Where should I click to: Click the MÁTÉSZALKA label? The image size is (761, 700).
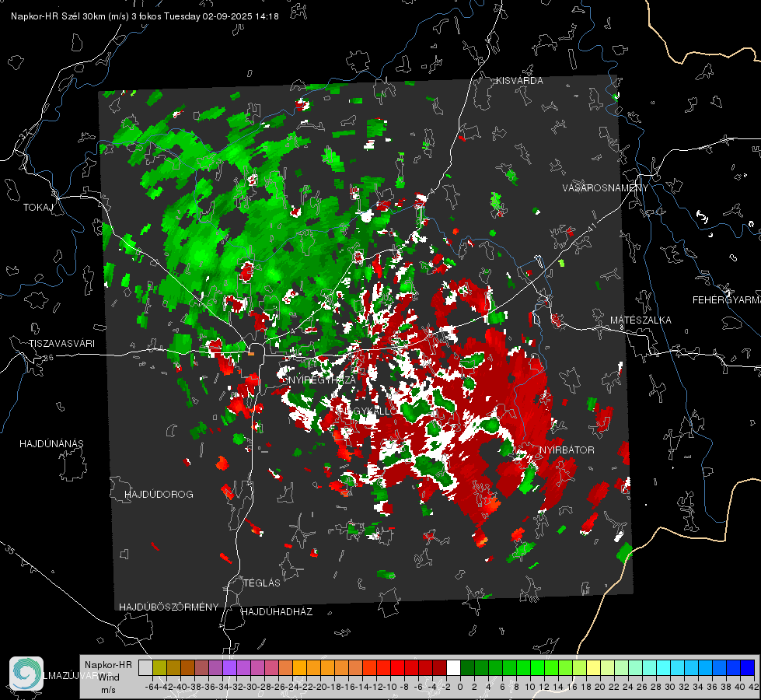(641, 320)
